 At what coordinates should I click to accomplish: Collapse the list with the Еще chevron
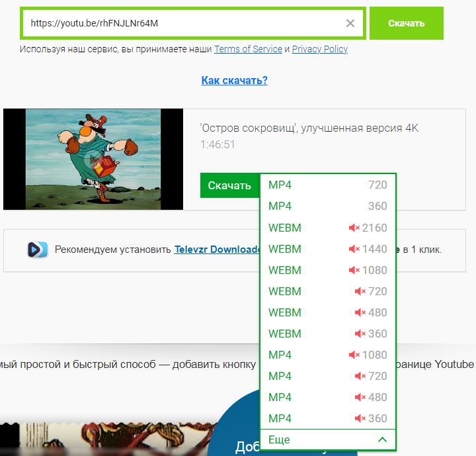(383, 439)
